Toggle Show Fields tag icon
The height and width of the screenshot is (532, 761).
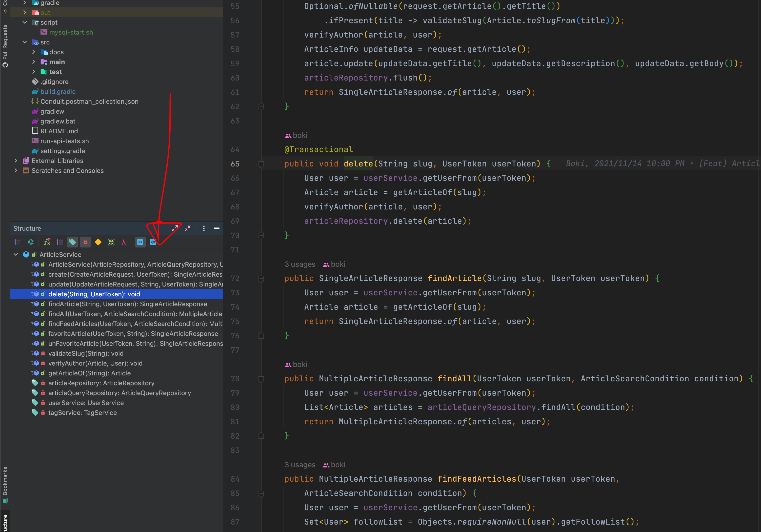click(x=72, y=242)
